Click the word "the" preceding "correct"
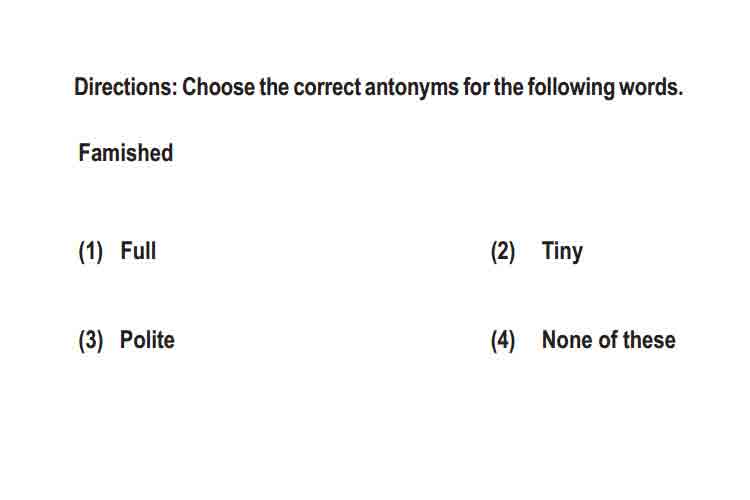Viewport: 750px width, 500px height. coord(274,87)
